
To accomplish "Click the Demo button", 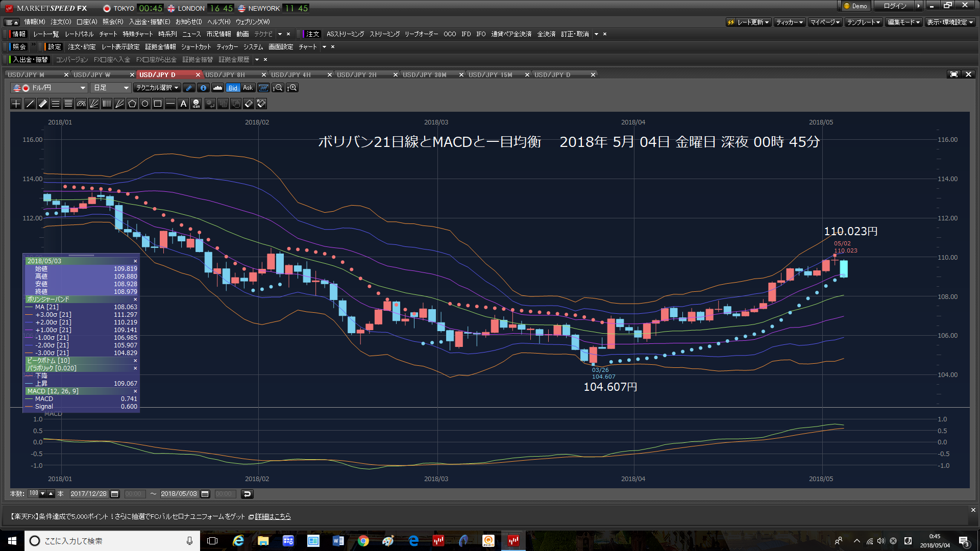I will 855,6.
